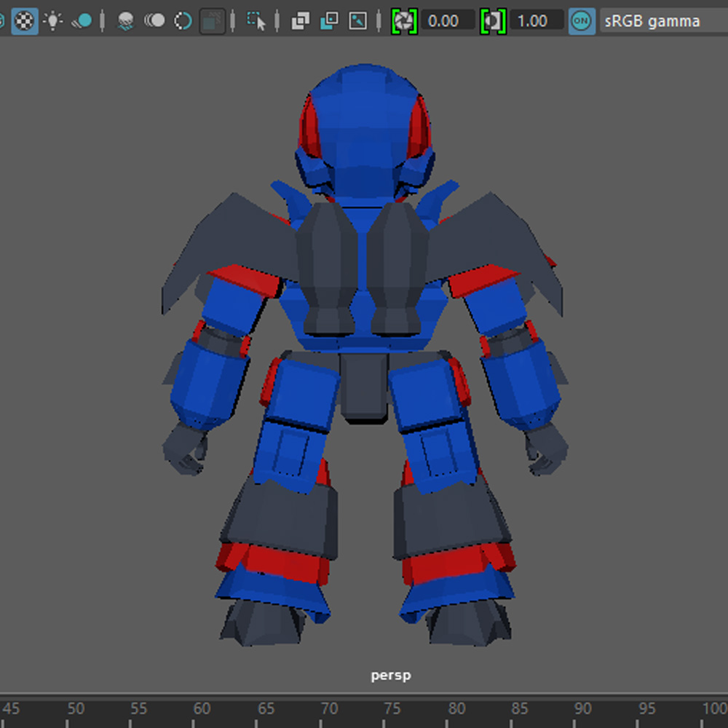Toggle Multisample Anti-aliasing icon
Image resolution: width=728 pixels, height=728 pixels.
[183, 21]
